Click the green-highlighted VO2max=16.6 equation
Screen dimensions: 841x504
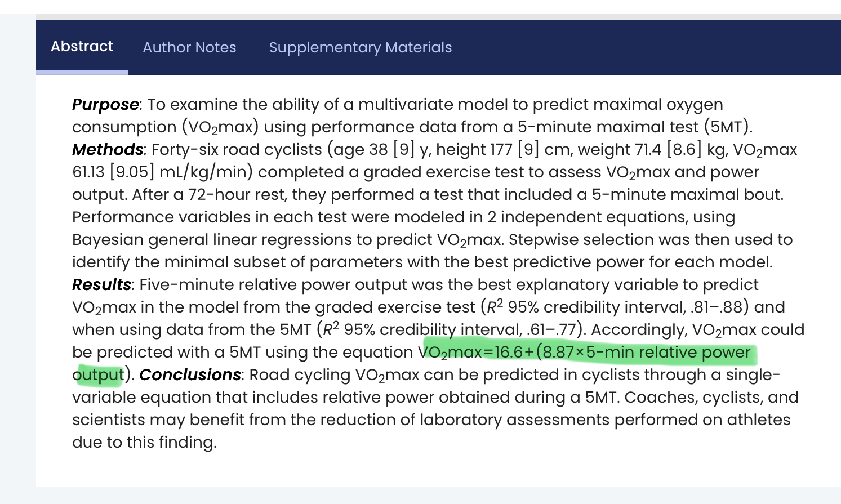point(586,353)
